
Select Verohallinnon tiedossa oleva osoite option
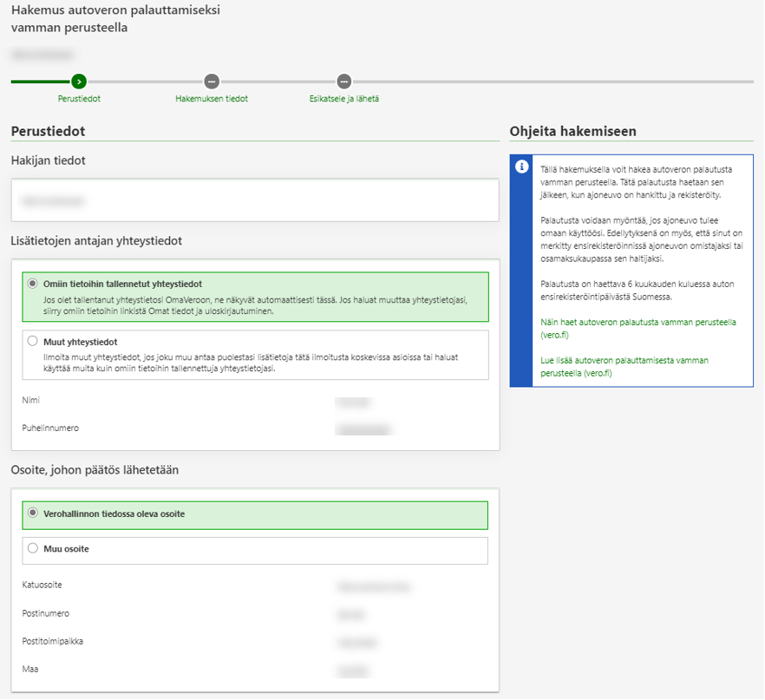click(33, 514)
